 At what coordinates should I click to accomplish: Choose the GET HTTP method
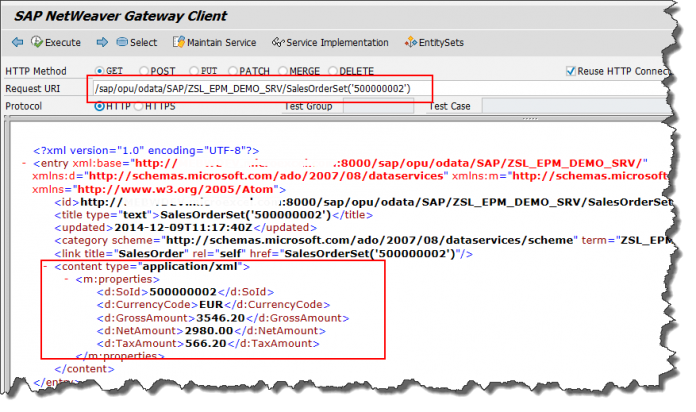click(x=100, y=71)
